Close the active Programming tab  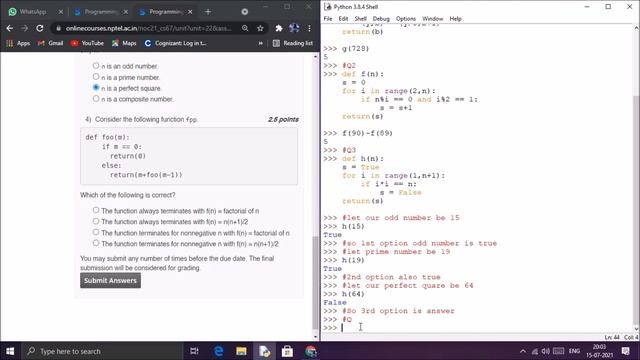(x=190, y=12)
